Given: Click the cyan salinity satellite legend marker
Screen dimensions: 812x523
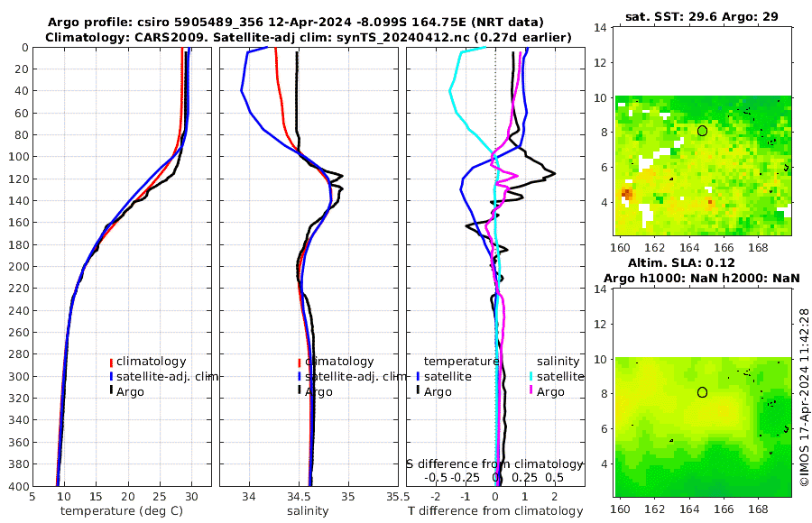Looking at the screenshot, I should coord(531,376).
